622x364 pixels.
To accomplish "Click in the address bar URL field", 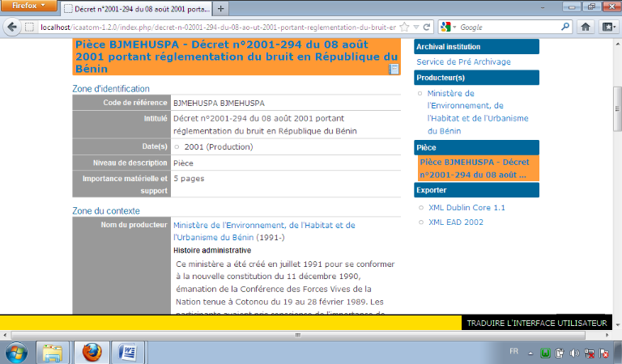I will coord(218,28).
